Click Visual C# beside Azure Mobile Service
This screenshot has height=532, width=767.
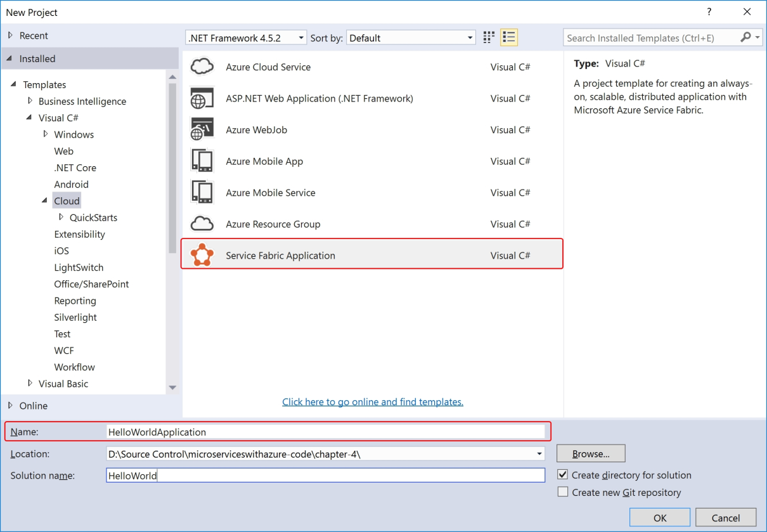pos(510,192)
